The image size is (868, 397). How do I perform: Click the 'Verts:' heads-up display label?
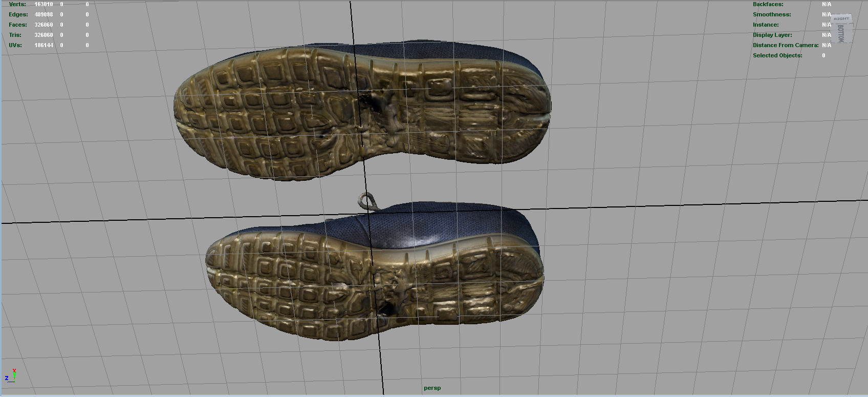(17, 4)
